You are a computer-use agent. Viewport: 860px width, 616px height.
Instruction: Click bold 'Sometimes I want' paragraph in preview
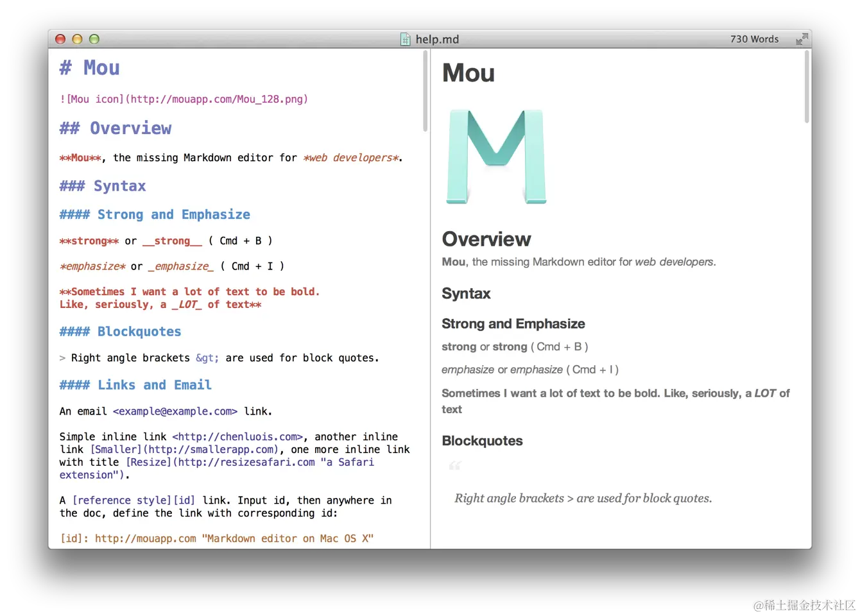pyautogui.click(x=615, y=401)
